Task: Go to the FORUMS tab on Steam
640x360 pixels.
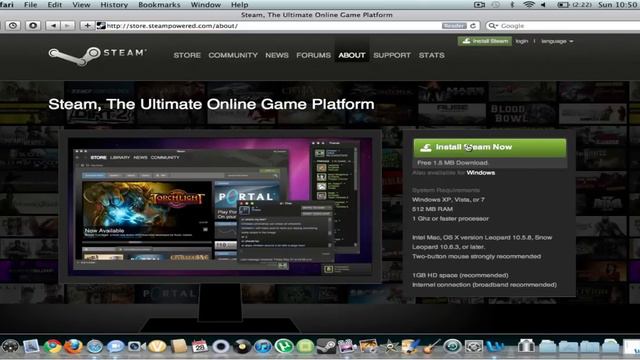Action: (313, 55)
